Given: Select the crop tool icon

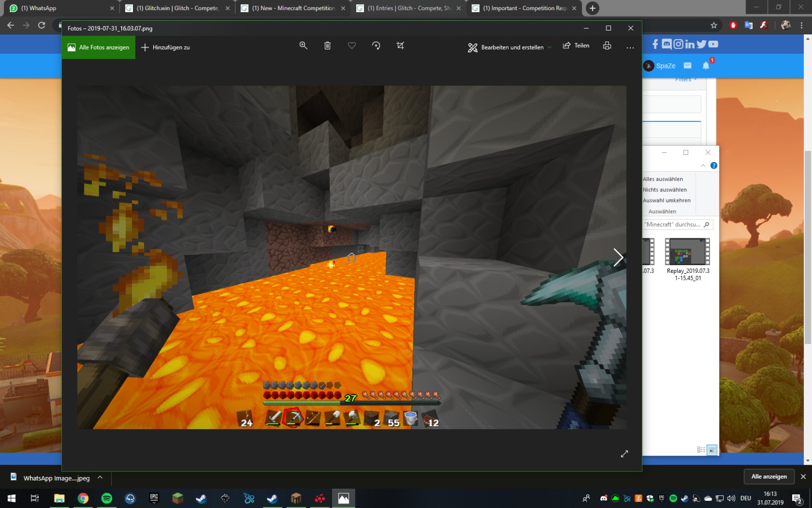Looking at the screenshot, I should coord(400,46).
